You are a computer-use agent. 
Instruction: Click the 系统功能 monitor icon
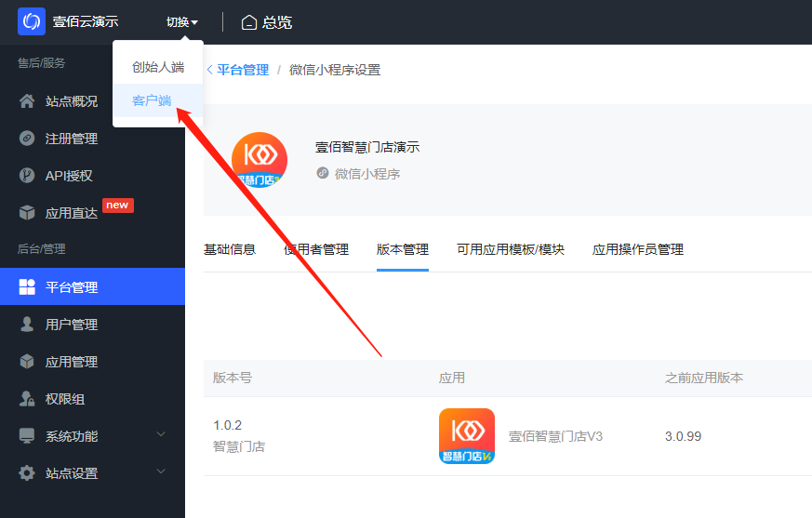[27, 435]
